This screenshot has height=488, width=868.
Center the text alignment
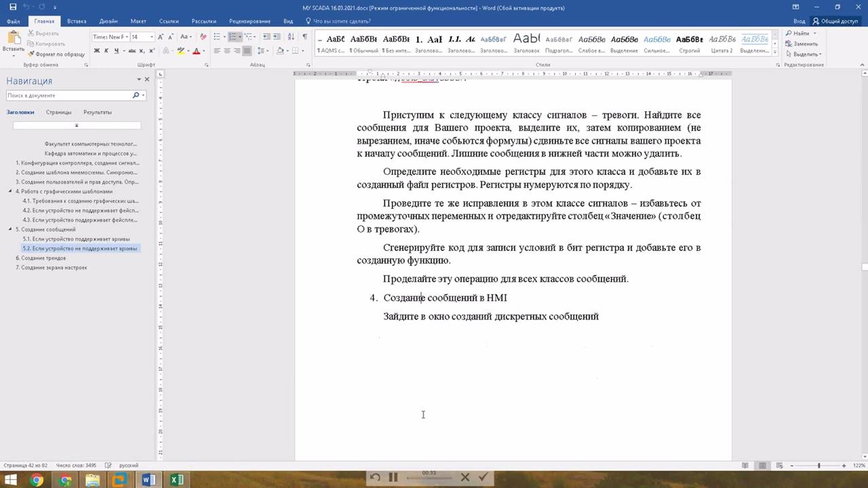(x=226, y=51)
